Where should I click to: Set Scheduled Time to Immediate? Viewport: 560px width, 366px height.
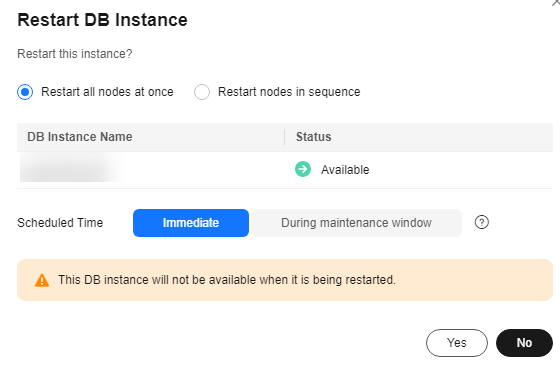click(191, 223)
